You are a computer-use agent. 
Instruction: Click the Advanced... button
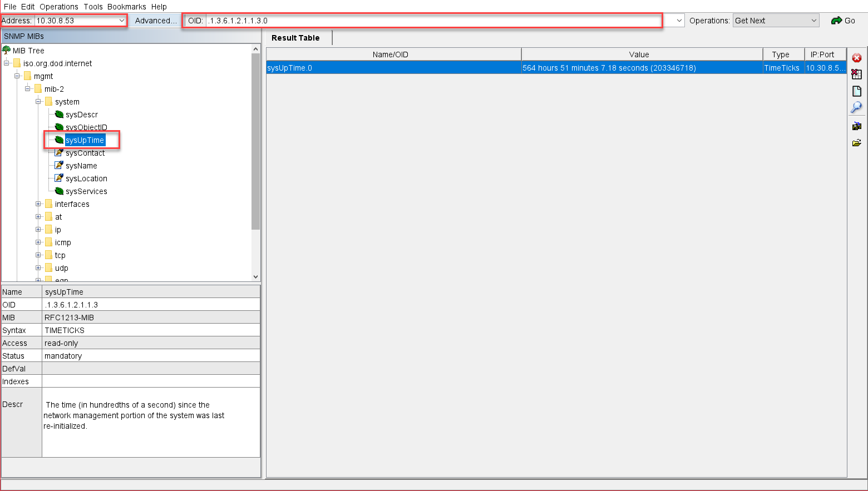156,20
